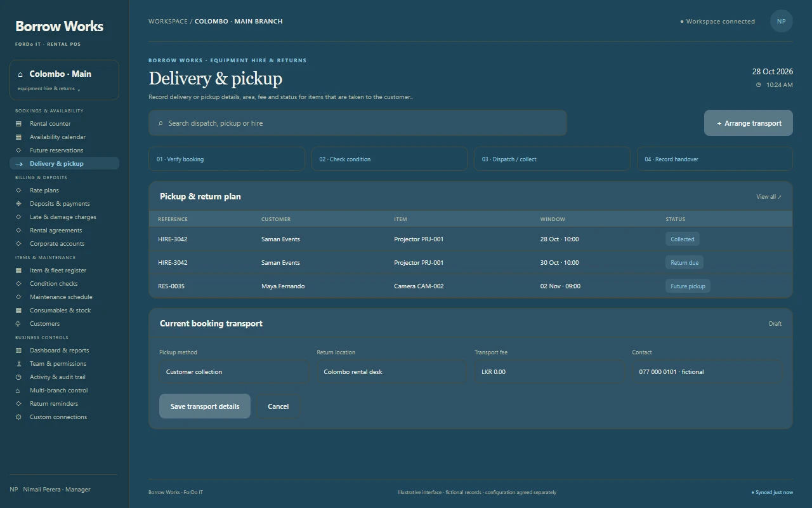Open Rental agreements in sidebar
The image size is (812, 508).
tap(64, 231)
